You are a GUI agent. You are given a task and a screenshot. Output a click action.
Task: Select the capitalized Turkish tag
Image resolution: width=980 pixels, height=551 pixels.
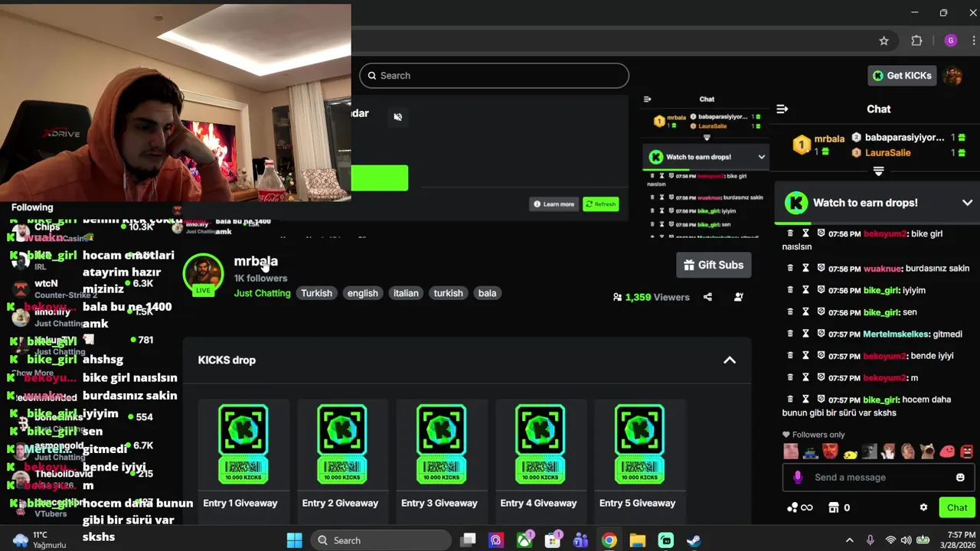click(x=316, y=293)
